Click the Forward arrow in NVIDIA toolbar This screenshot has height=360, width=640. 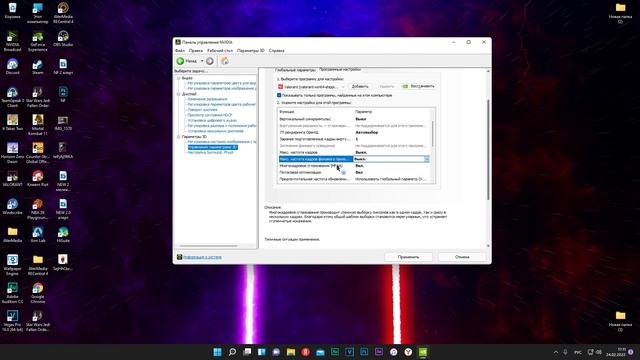tap(210, 61)
